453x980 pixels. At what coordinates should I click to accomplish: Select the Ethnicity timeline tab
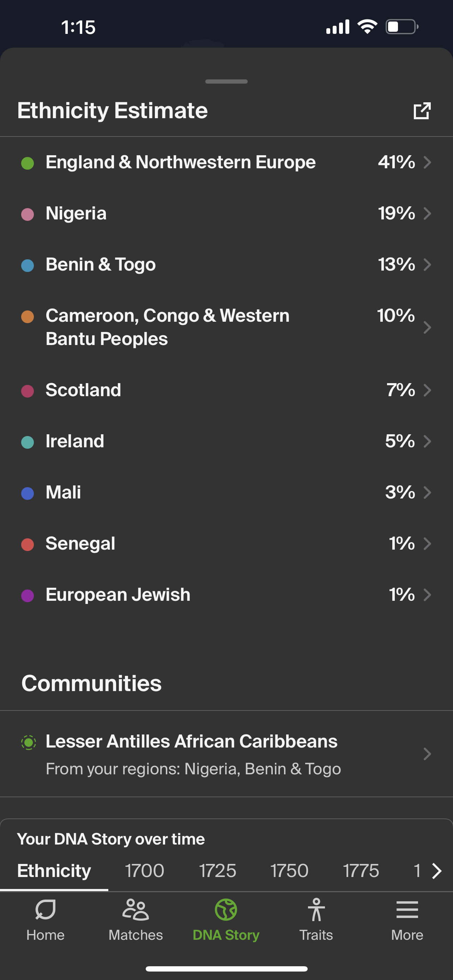(x=54, y=871)
